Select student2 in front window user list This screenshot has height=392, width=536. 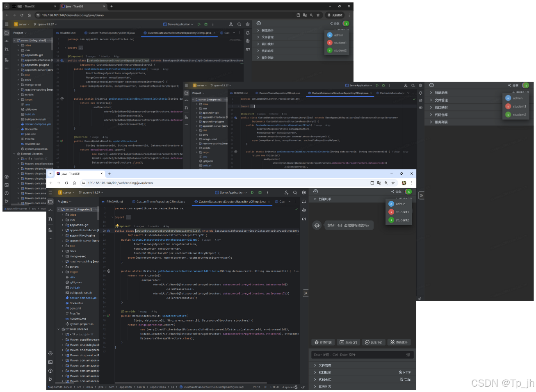tap(399, 220)
